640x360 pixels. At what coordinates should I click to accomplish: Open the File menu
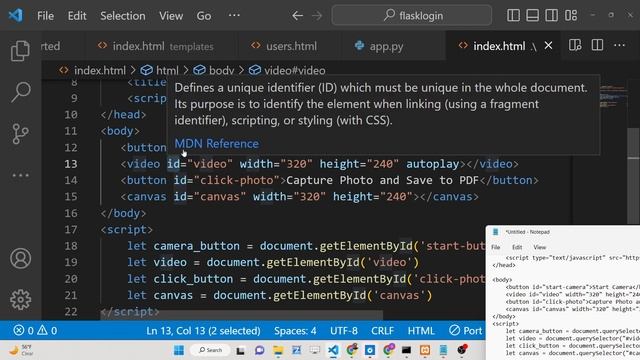point(45,16)
